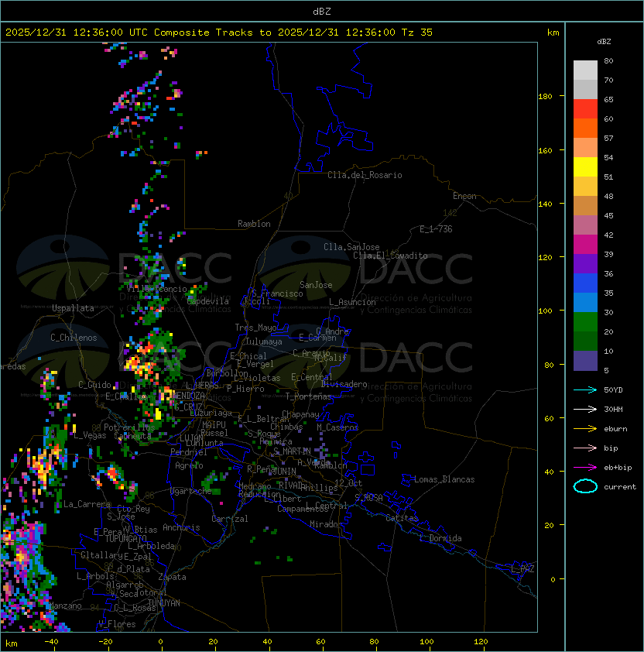Click the 'L_Dormida' map label
This screenshot has width=644, height=652.
point(440,538)
